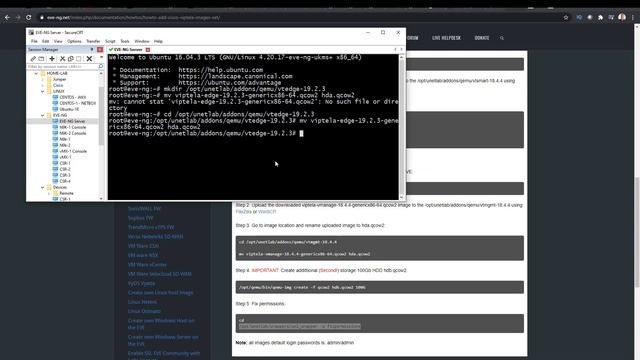Image resolution: width=640 pixels, height=360 pixels.
Task: Open SecureCRT Options menu
Action: [74, 41]
